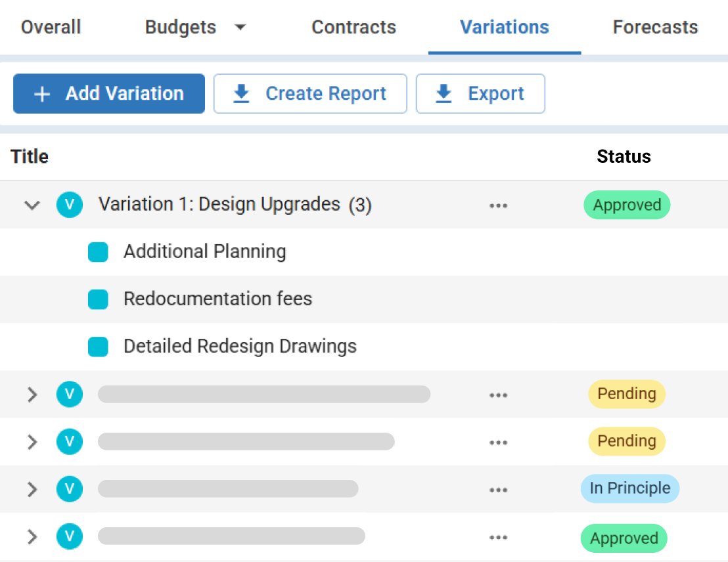Collapse Variation 1: Design Upgrades
This screenshot has height=562, width=728.
32,205
